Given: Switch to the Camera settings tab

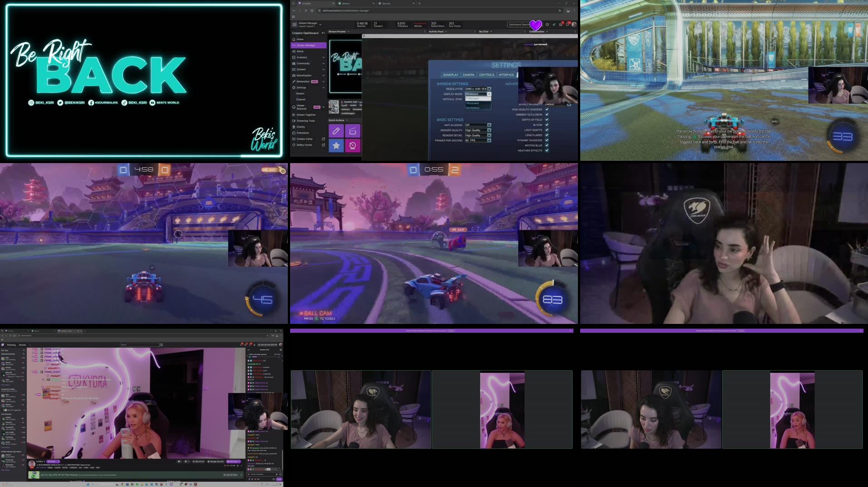Looking at the screenshot, I should [469, 75].
